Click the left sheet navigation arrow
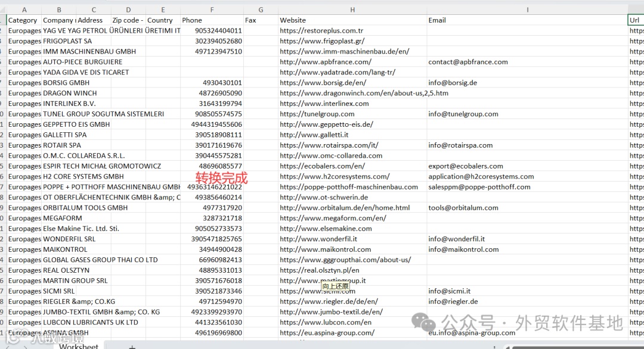The height and width of the screenshot is (349, 644). [8, 347]
